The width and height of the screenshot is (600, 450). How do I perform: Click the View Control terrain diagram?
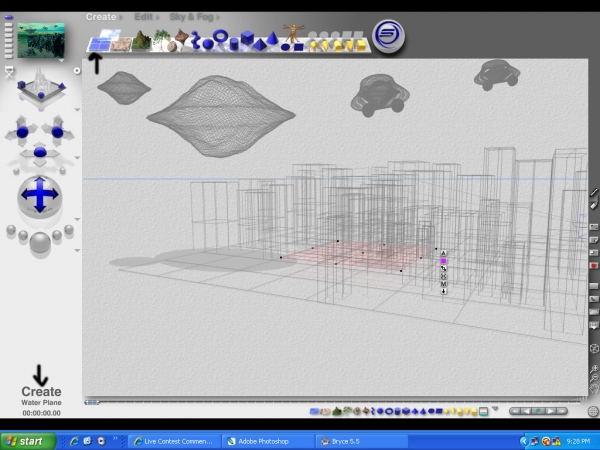coord(41,88)
